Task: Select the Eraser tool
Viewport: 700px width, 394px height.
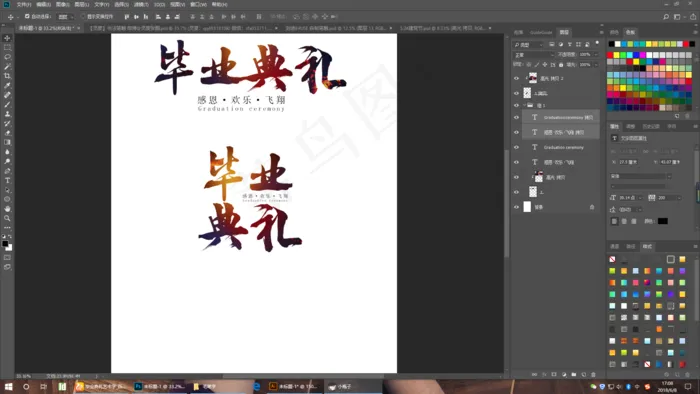Action: point(7,133)
